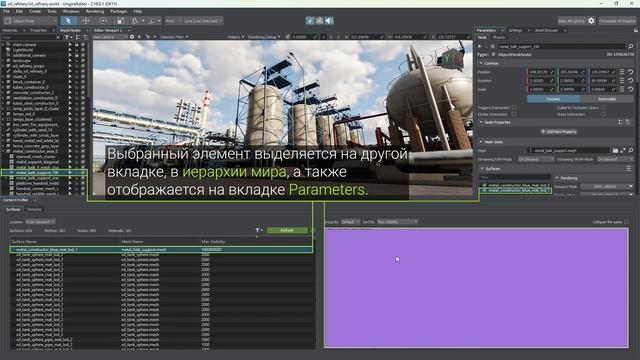Open the Rendering Debug dropdown
This screenshot has width=640, height=360.
(x=264, y=37)
